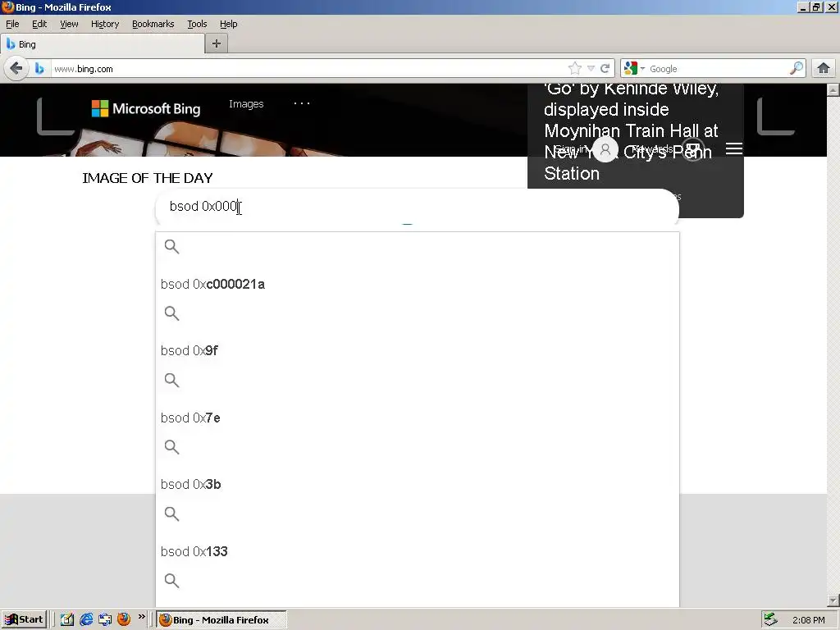840x630 pixels.
Task: Click the 'Go' by Kehinde Wiley caption
Action: pyautogui.click(x=631, y=130)
